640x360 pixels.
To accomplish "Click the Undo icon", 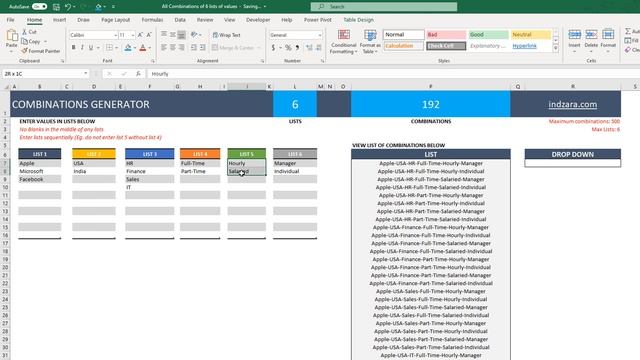I will 68,7.
